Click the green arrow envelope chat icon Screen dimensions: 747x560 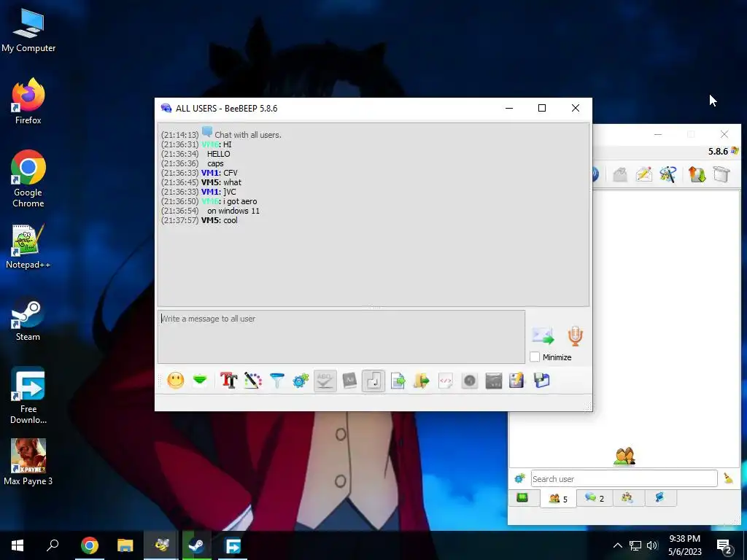tap(200, 381)
